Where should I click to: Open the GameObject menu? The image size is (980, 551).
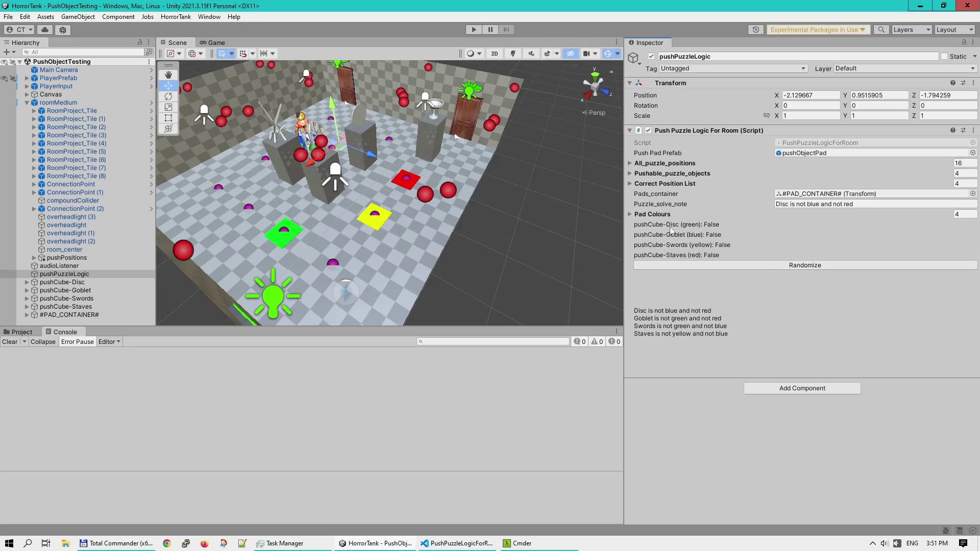78,17
